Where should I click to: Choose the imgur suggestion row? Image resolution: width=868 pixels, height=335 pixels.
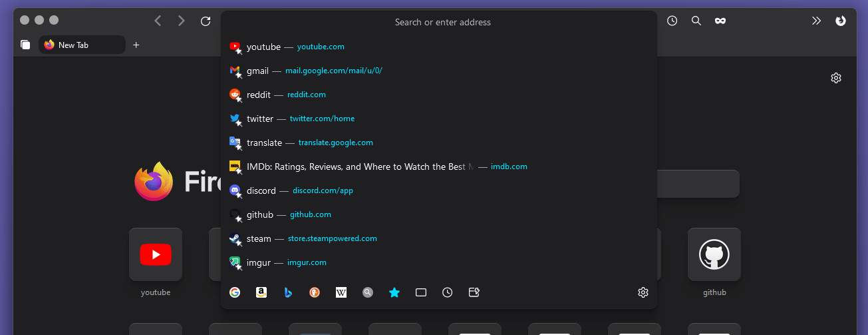439,262
